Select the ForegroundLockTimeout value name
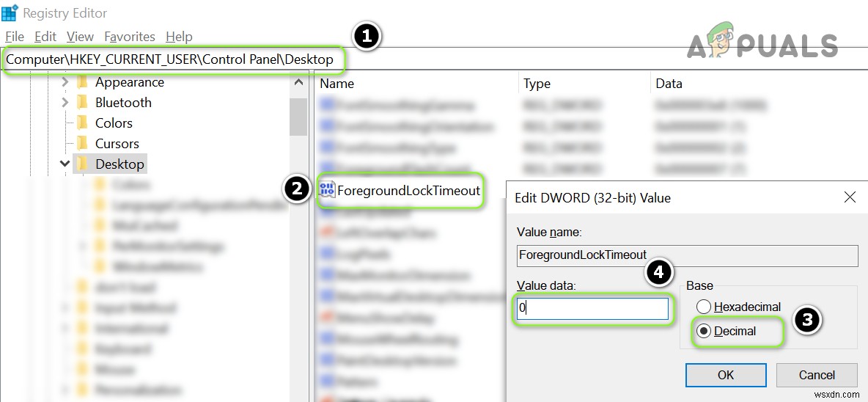Image resolution: width=868 pixels, height=402 pixels. coord(408,191)
